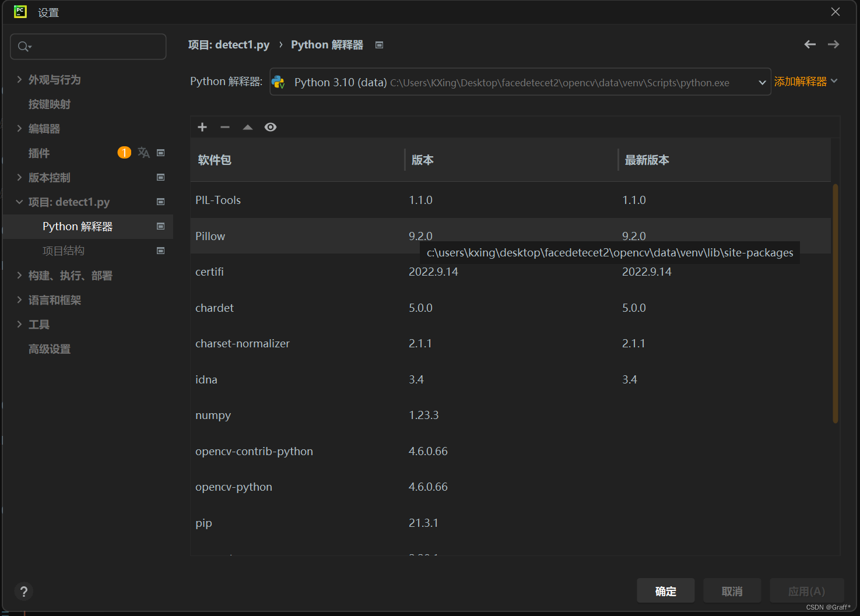
Task: Open the Python interpreter dropdown list
Action: coord(763,82)
